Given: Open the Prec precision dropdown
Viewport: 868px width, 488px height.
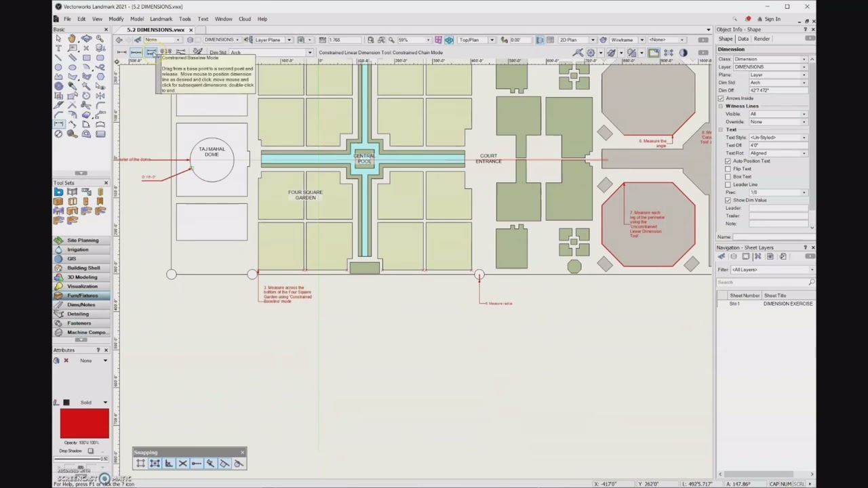Looking at the screenshot, I should click(x=778, y=192).
